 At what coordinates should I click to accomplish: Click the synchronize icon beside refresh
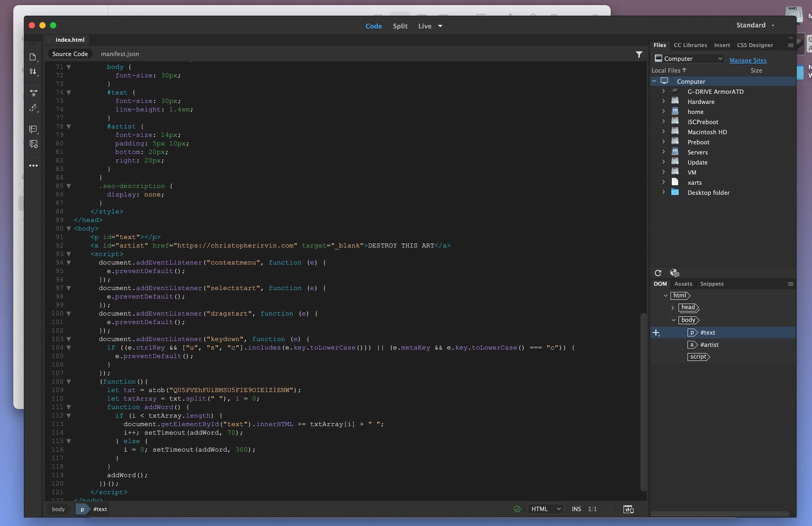point(674,272)
